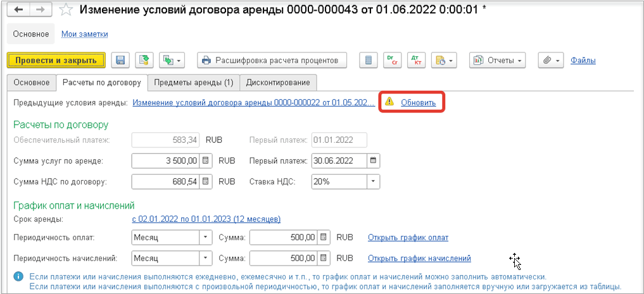
Task: Edit Первый платеж date 30.06.2022
Action: point(339,161)
